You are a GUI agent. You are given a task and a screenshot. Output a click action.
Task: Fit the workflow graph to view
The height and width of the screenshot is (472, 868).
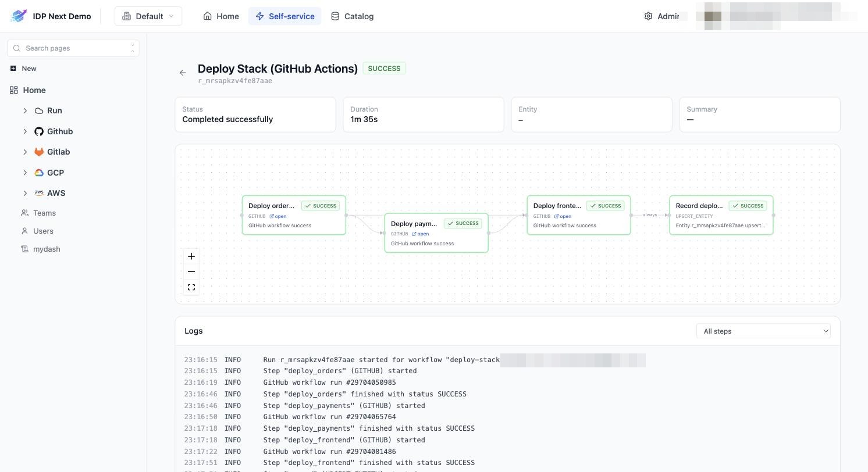point(191,287)
